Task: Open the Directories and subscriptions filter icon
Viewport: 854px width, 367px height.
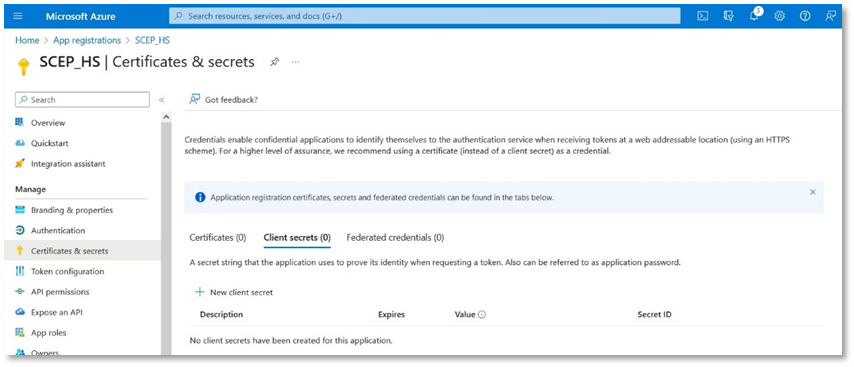Action: pyautogui.click(x=728, y=16)
